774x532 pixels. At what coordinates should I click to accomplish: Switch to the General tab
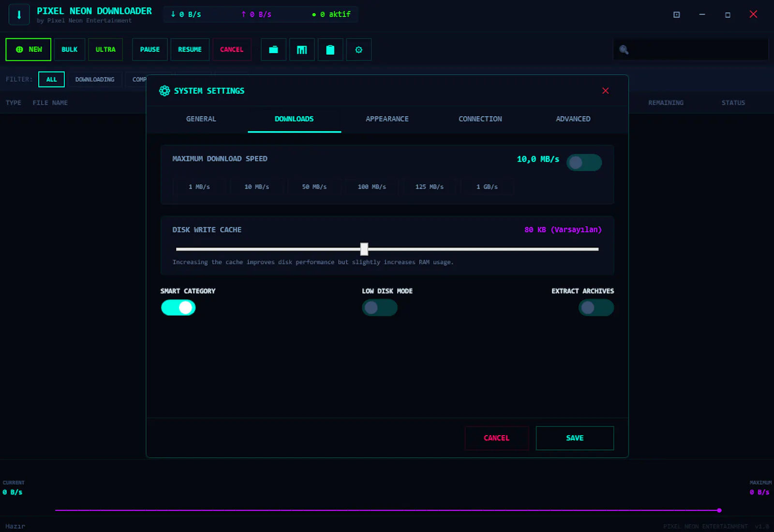pyautogui.click(x=201, y=119)
